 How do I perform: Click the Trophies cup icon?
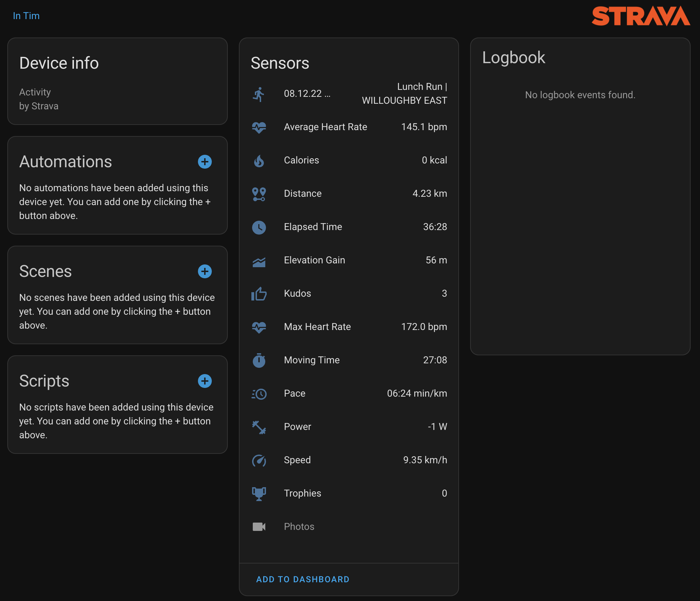[x=259, y=493]
